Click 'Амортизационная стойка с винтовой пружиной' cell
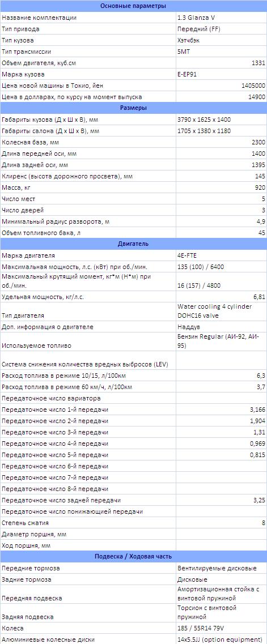The height and width of the screenshot is (644, 267). click(x=222, y=594)
